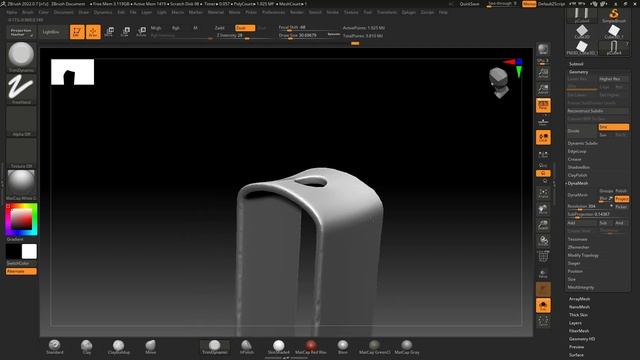The image size is (640, 360).
Task: Click the AAHalf icon
Action: [543, 89]
